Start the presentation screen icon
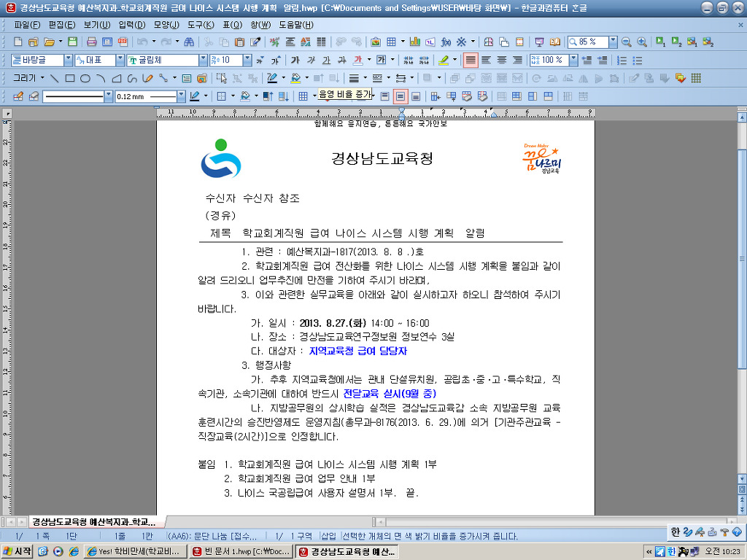This screenshot has height=560, width=747. point(539,42)
